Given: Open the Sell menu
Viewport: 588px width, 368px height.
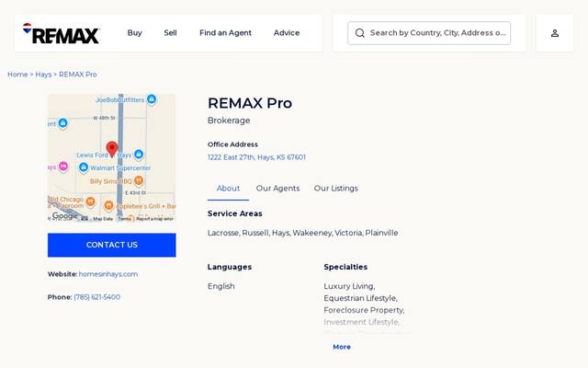Looking at the screenshot, I should 170,33.
